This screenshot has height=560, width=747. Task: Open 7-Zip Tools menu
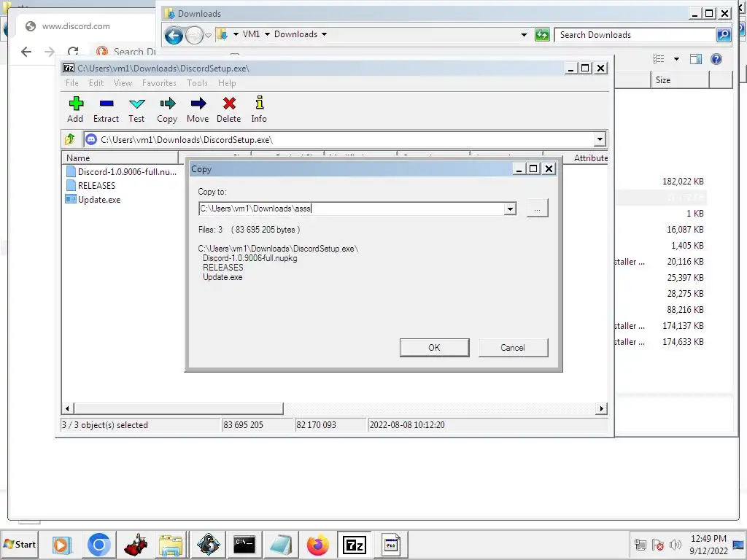[x=197, y=83]
